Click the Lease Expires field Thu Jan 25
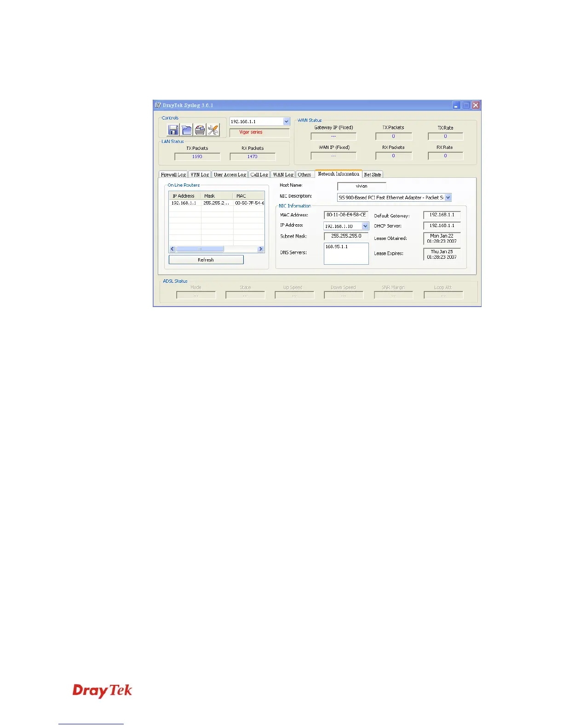This screenshot has width=563, height=728. click(442, 254)
